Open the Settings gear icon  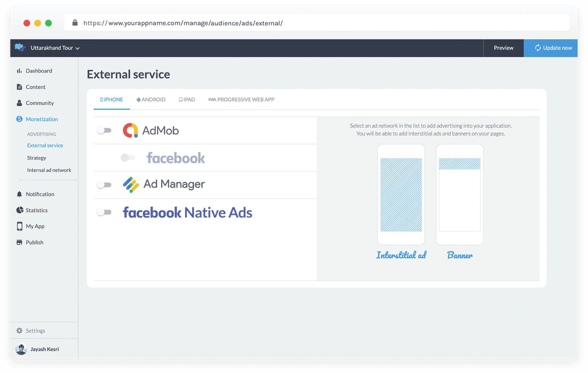[19, 331]
